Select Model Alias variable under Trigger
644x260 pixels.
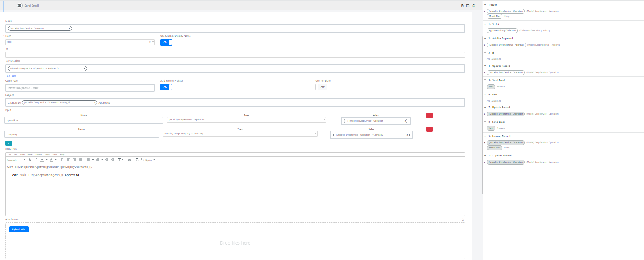click(494, 16)
